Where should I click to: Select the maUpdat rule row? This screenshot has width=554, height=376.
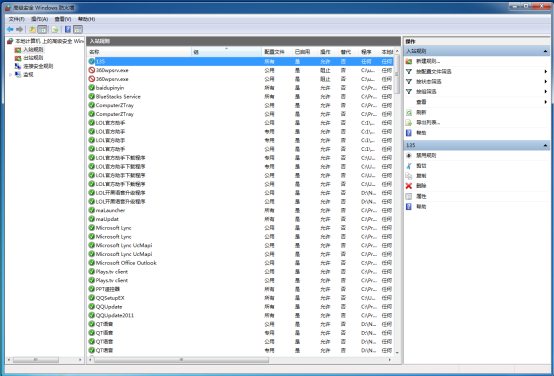(x=240, y=219)
